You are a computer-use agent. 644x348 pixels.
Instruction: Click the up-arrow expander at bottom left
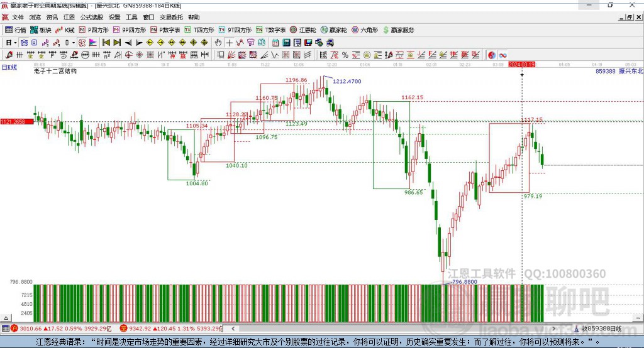6,318
